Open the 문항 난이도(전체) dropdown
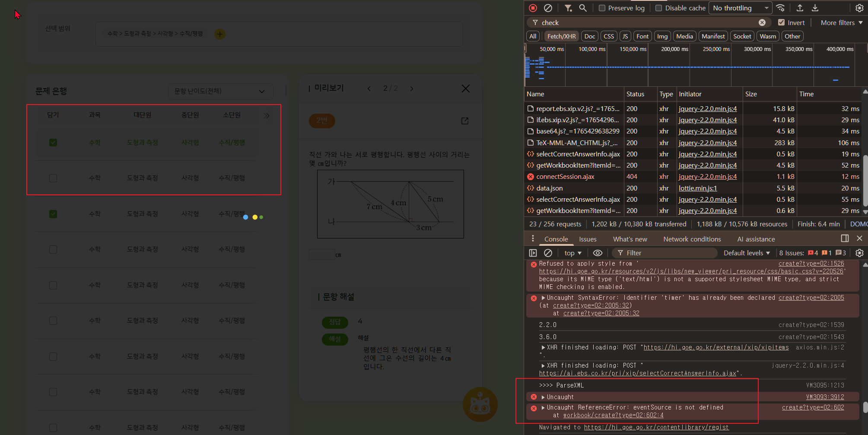 tap(220, 91)
